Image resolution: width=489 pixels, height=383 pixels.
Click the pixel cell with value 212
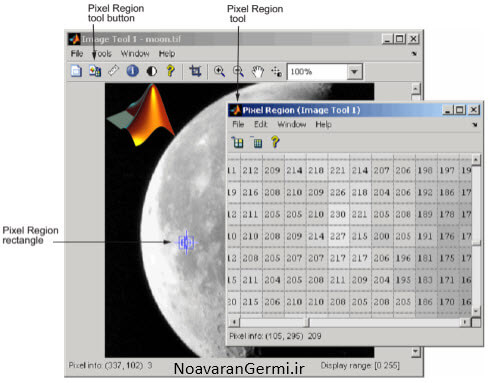pyautogui.click(x=251, y=170)
